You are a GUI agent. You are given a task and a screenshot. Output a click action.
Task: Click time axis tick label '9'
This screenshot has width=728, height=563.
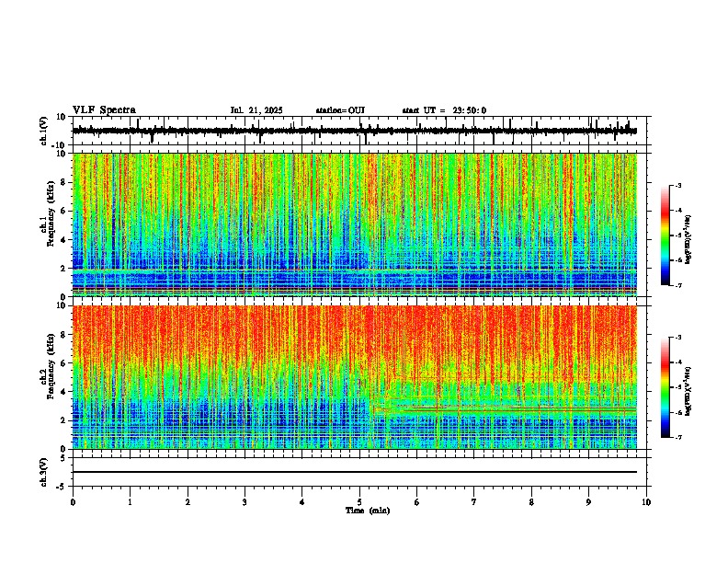click(x=588, y=502)
